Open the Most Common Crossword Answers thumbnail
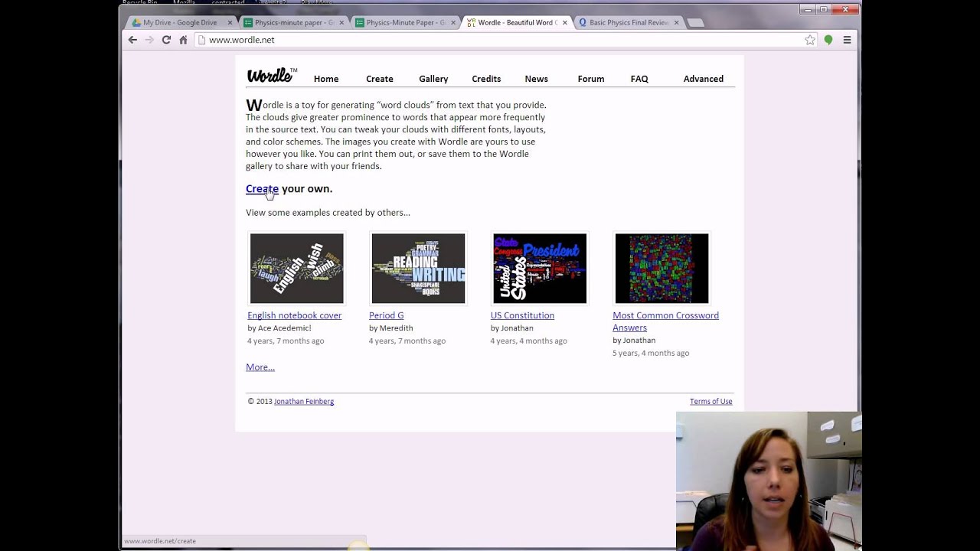The image size is (980, 551). (661, 269)
